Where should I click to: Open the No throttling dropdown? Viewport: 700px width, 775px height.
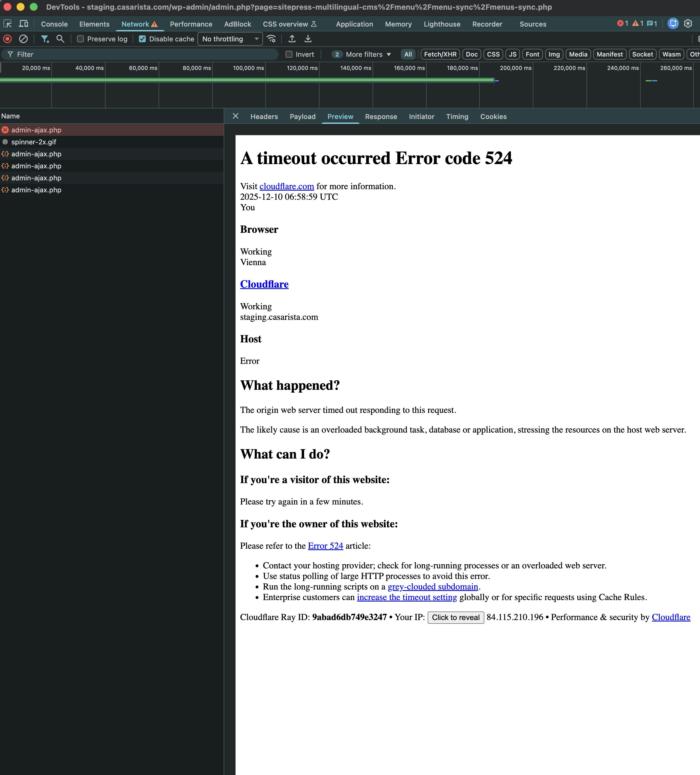click(x=230, y=39)
